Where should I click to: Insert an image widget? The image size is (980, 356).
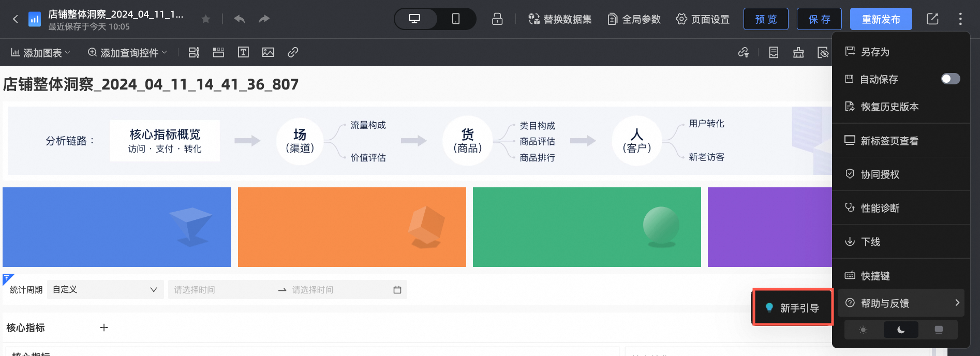[268, 52]
